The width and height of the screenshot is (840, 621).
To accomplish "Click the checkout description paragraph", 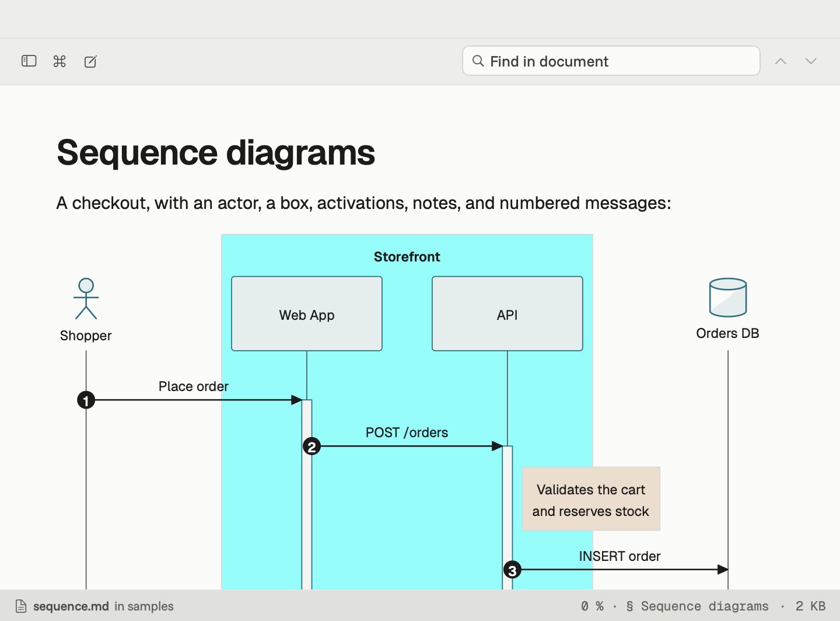I will [364, 203].
